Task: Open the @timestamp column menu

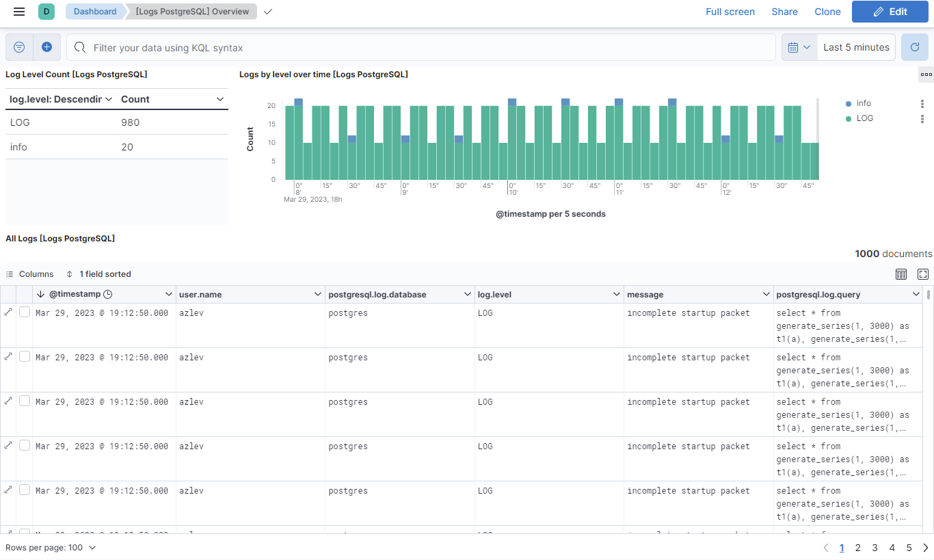Action: 168,294
